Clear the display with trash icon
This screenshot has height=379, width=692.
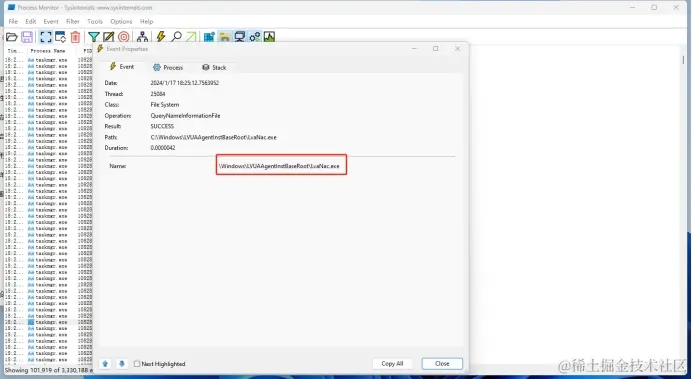pos(75,37)
